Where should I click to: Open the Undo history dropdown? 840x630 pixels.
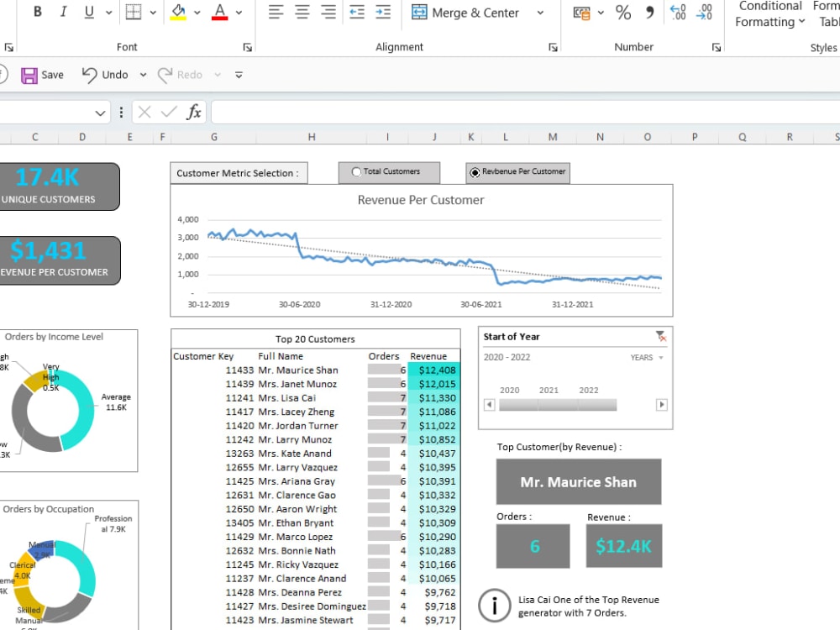(143, 75)
